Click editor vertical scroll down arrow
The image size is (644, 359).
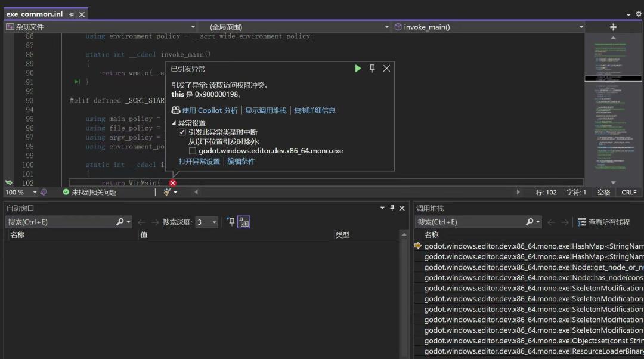coord(613,183)
